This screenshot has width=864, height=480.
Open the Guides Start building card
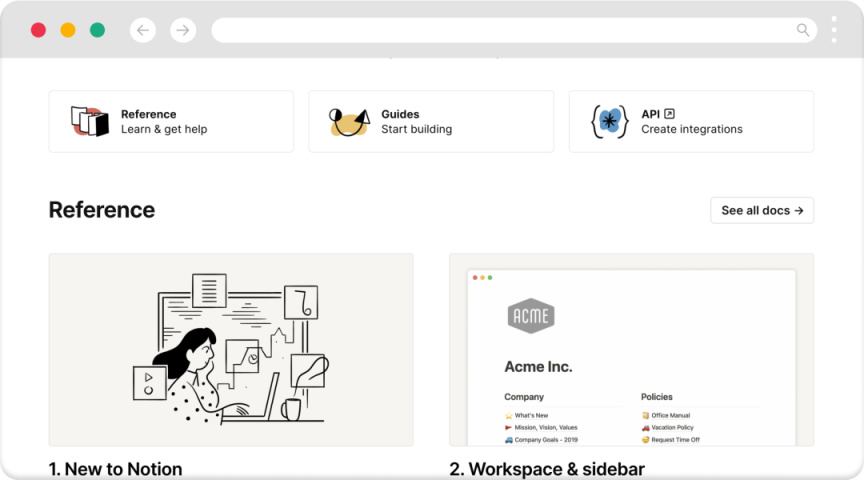pos(431,121)
